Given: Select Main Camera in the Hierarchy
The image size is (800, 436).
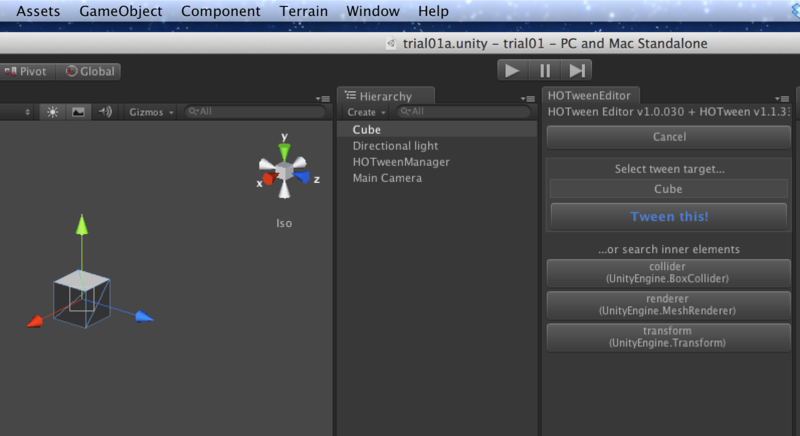Looking at the screenshot, I should tap(437, 178).
